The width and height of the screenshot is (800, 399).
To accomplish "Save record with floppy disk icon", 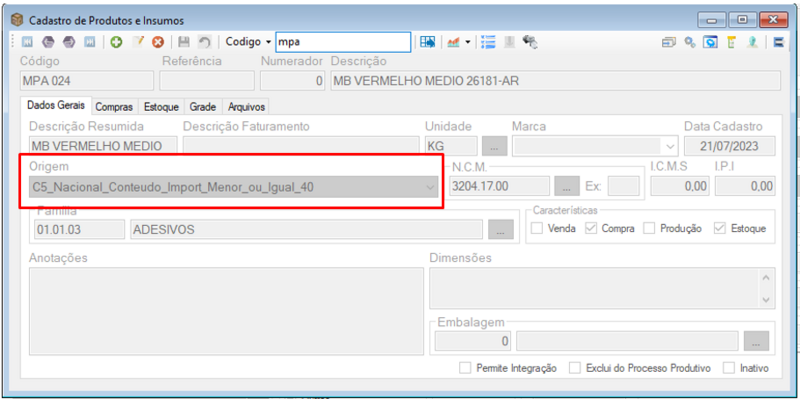I will 184,42.
